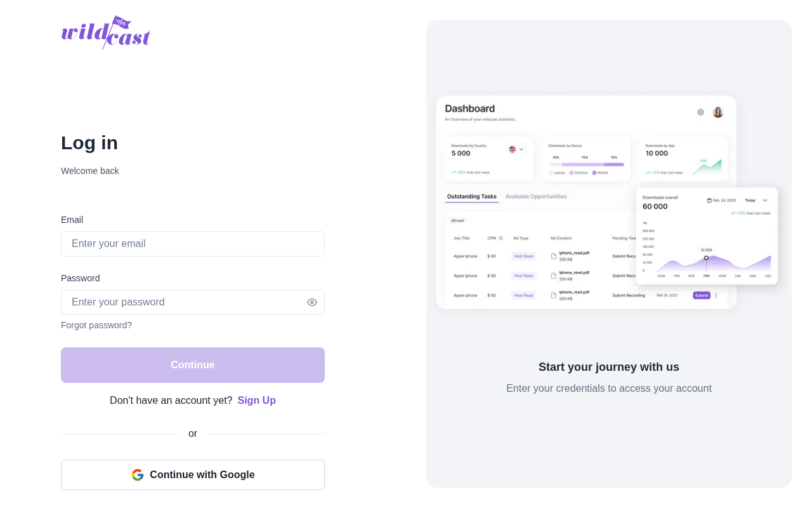
Task: Click the settings gear in dashboard preview
Action: coord(700,112)
